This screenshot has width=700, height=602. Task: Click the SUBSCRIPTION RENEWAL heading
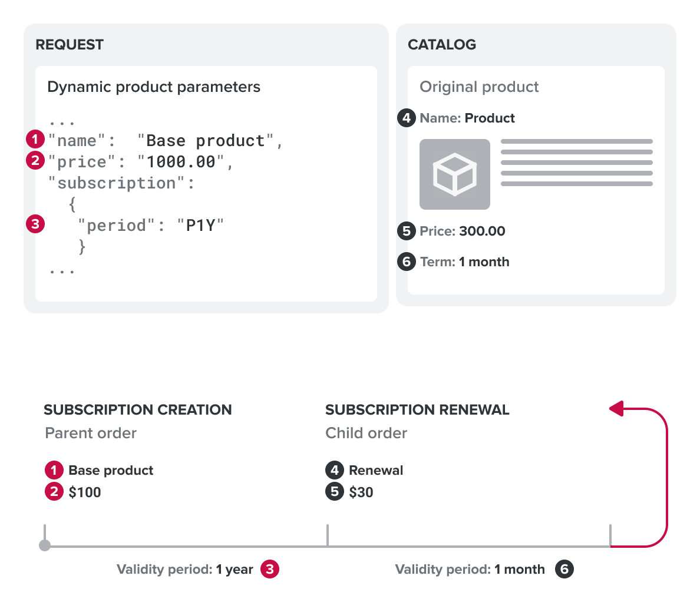click(x=417, y=410)
